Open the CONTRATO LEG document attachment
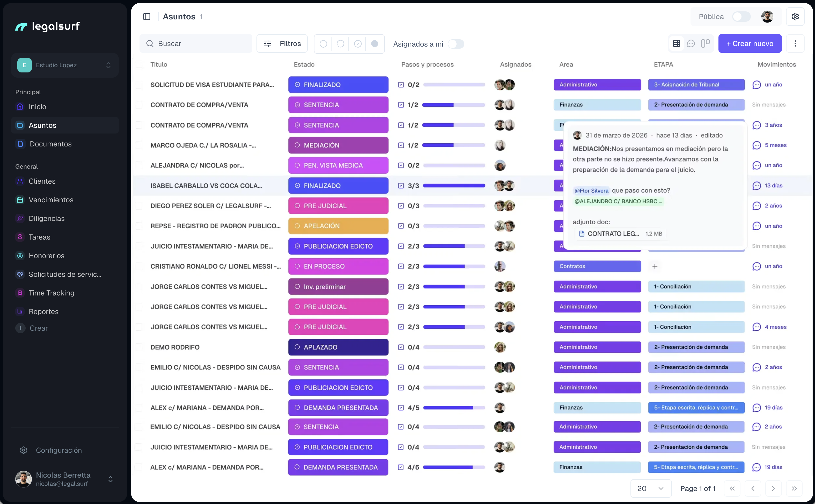Viewport: 815px width, 504px height. click(x=621, y=234)
